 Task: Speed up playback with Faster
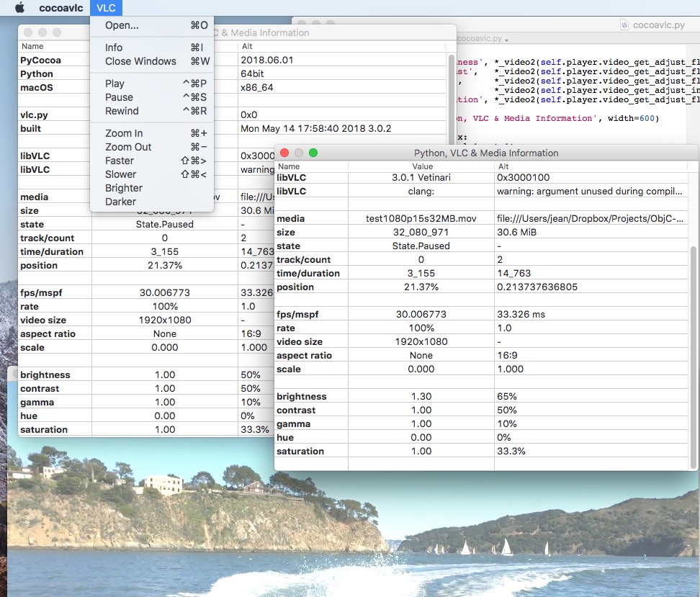[x=118, y=161]
